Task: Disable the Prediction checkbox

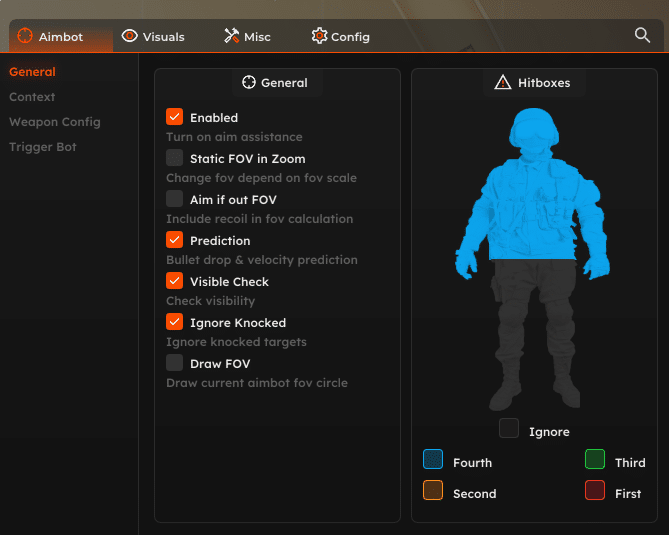Action: 175,240
